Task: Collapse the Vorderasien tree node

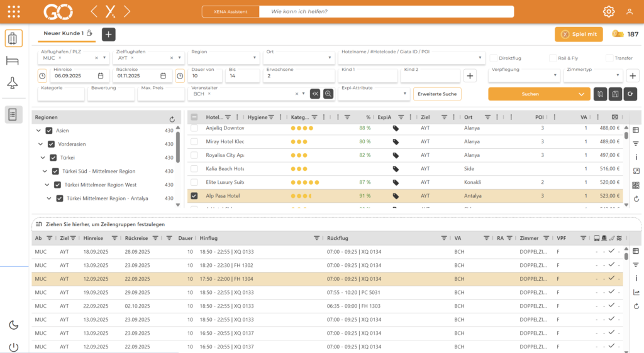Action: (x=40, y=144)
